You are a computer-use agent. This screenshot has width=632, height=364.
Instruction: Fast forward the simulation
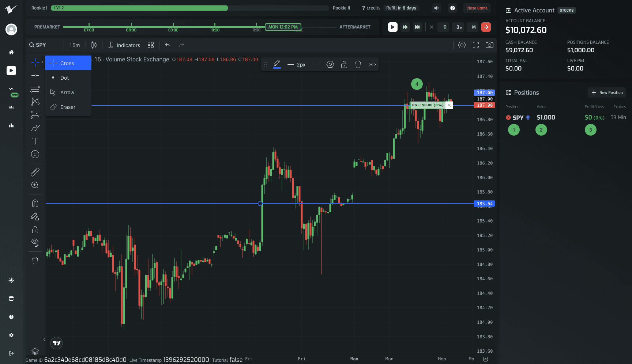(405, 27)
